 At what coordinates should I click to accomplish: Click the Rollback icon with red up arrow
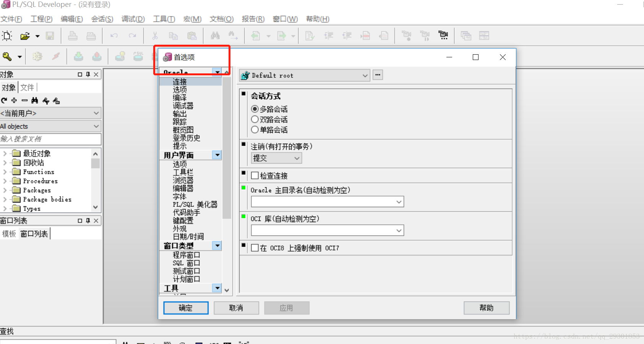click(x=97, y=57)
